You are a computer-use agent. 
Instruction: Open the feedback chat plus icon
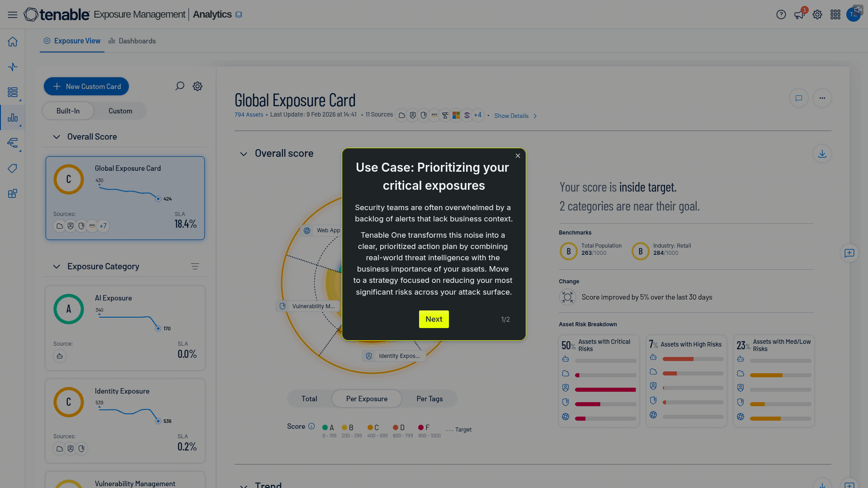(x=849, y=253)
